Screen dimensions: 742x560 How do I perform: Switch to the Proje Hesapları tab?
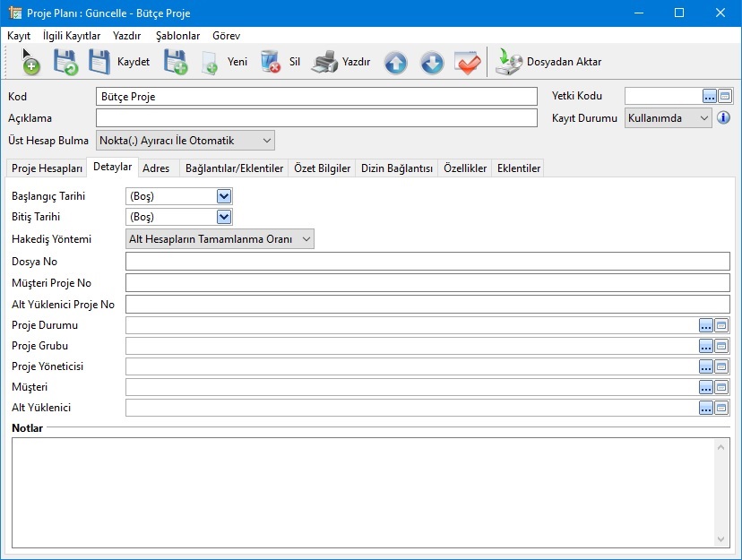tap(47, 168)
